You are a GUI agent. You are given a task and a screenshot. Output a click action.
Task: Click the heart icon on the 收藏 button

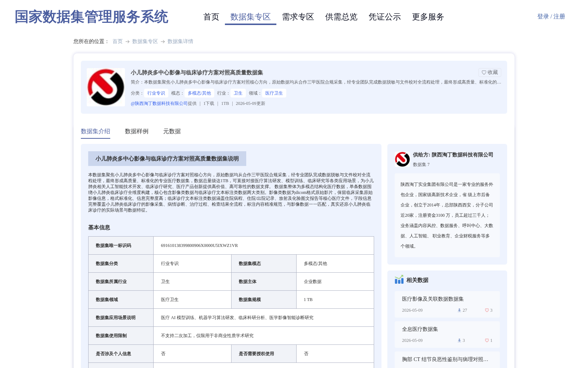[484, 72]
